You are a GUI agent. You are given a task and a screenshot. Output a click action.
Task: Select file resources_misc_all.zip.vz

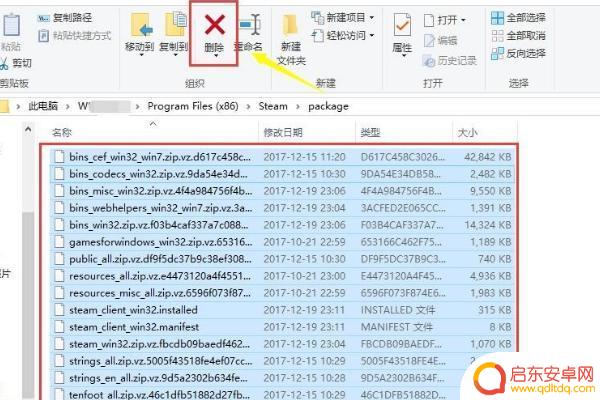tap(284, 293)
